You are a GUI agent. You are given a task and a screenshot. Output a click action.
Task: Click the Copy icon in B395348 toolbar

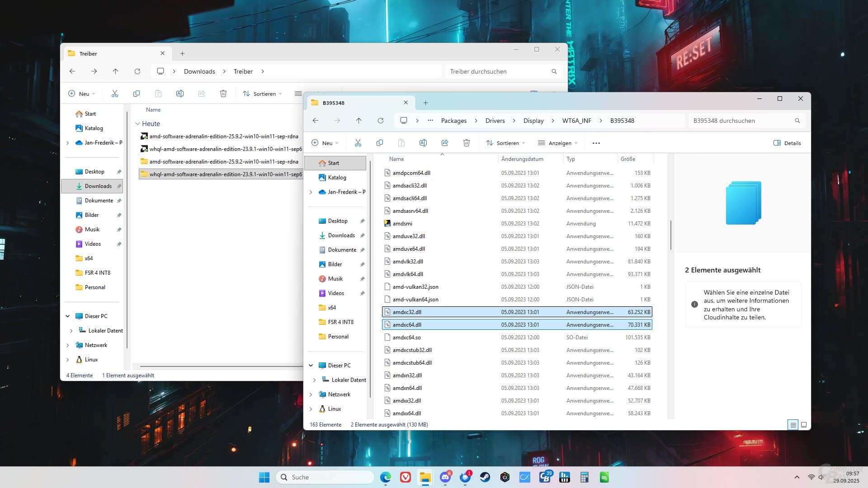[x=380, y=143]
